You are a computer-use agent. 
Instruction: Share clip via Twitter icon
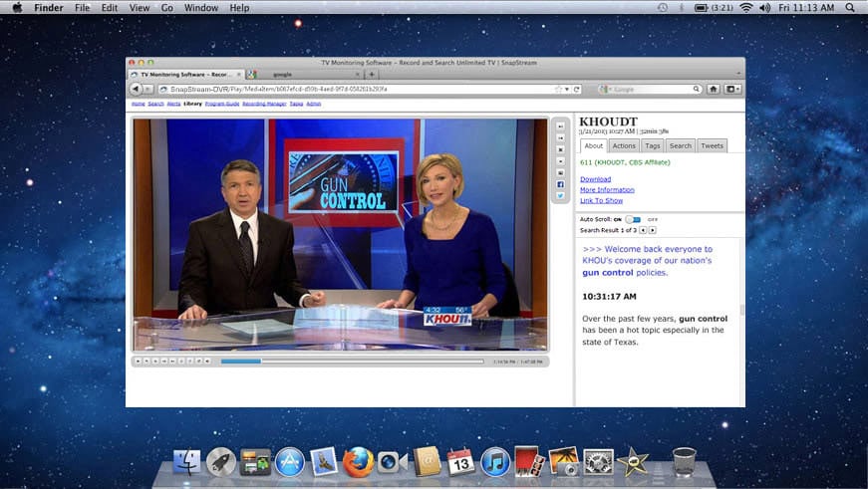560,196
